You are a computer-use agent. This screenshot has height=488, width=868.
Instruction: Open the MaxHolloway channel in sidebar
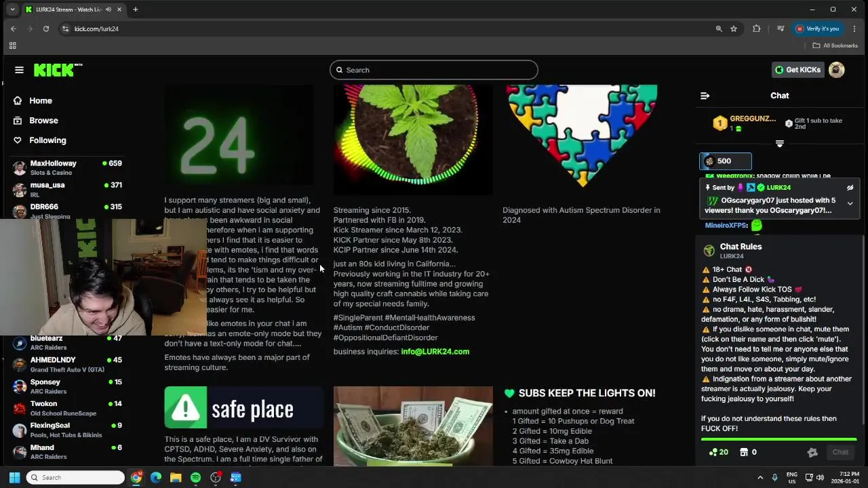coord(68,167)
